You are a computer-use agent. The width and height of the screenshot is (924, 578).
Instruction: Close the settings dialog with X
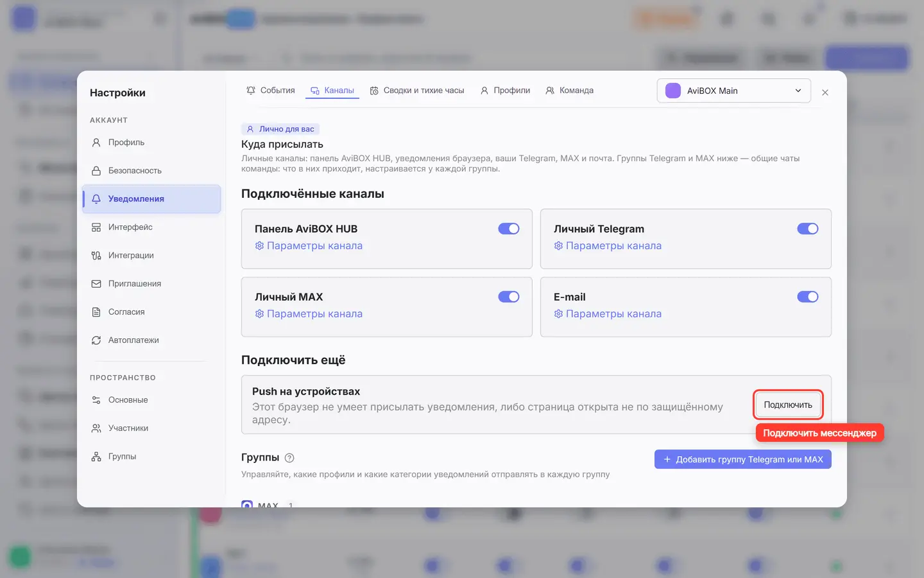[x=825, y=92]
